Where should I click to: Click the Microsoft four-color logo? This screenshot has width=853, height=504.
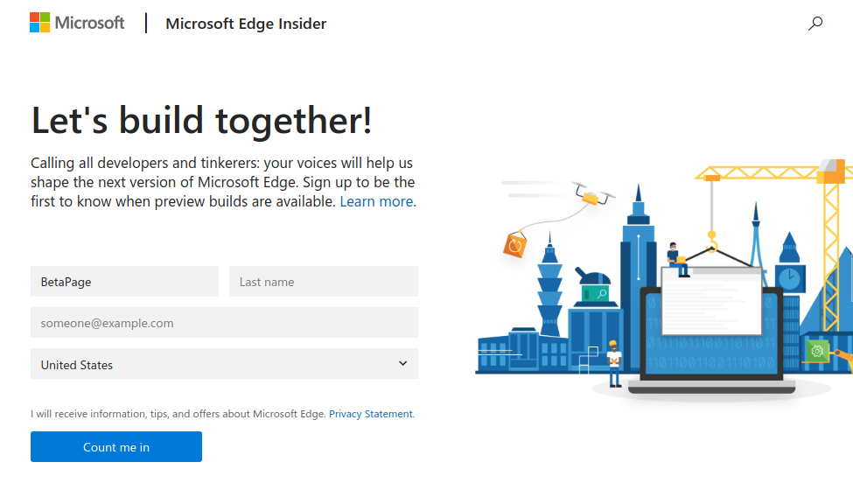pos(39,23)
